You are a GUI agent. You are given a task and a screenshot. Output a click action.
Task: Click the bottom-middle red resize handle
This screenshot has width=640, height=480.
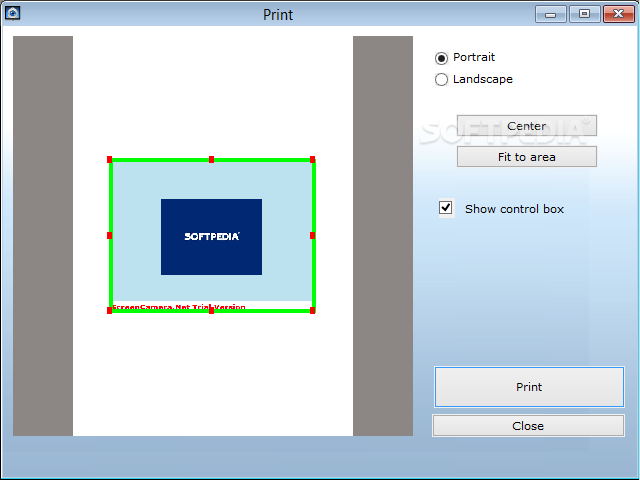click(x=211, y=311)
